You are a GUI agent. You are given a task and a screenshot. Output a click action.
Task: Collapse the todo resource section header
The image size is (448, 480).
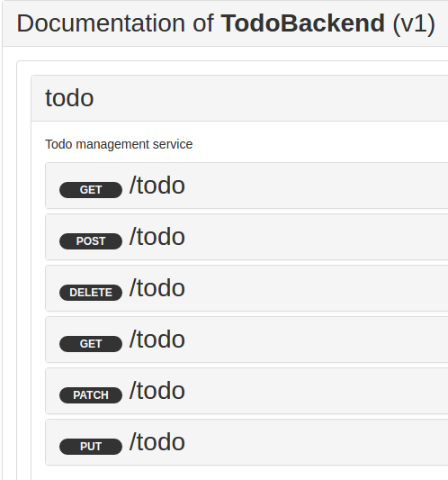click(240, 98)
